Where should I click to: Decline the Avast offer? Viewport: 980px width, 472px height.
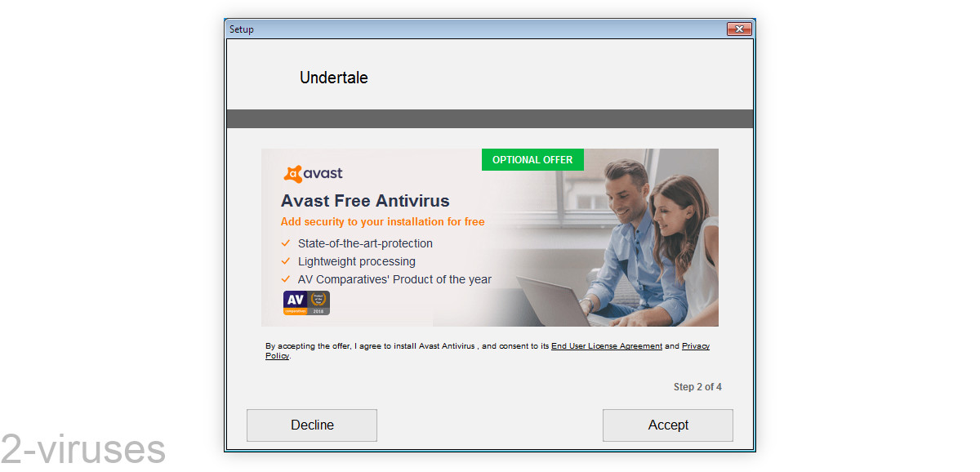coord(312,425)
